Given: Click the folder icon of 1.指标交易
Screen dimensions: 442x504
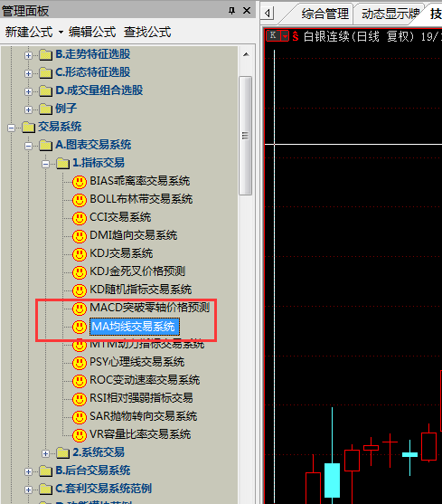Looking at the screenshot, I should (62, 163).
